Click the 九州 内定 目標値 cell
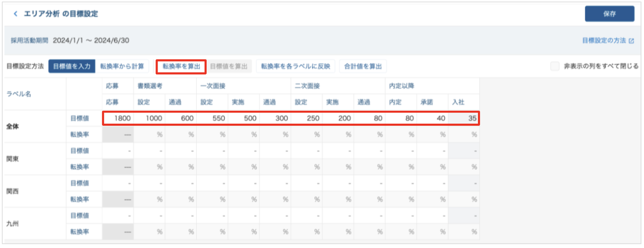 pos(401,216)
